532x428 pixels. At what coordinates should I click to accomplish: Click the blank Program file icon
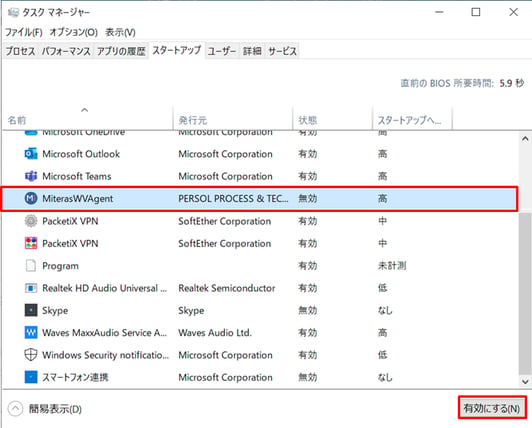click(x=31, y=266)
